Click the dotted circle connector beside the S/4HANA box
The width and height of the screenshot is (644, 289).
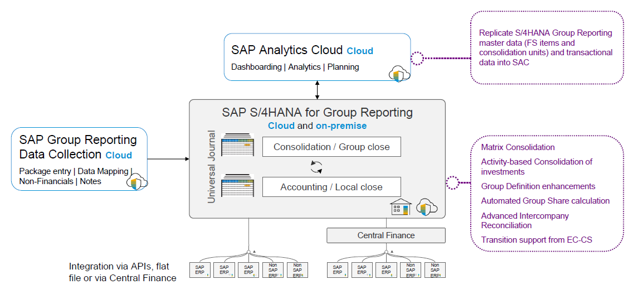click(452, 183)
